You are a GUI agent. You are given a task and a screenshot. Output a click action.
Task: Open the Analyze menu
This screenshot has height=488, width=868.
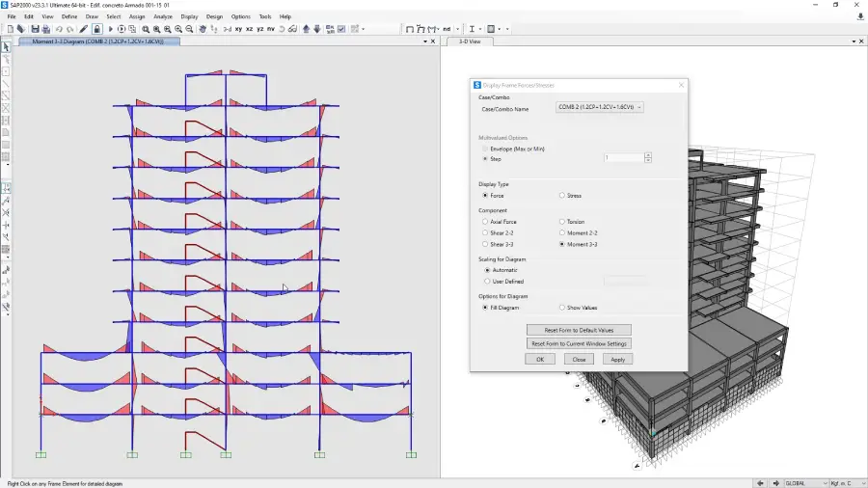[163, 16]
